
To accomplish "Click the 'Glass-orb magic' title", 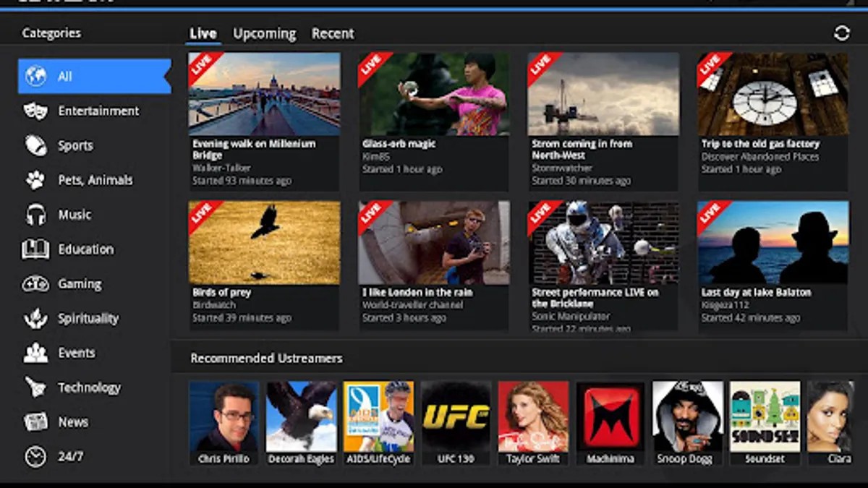I will [x=399, y=144].
